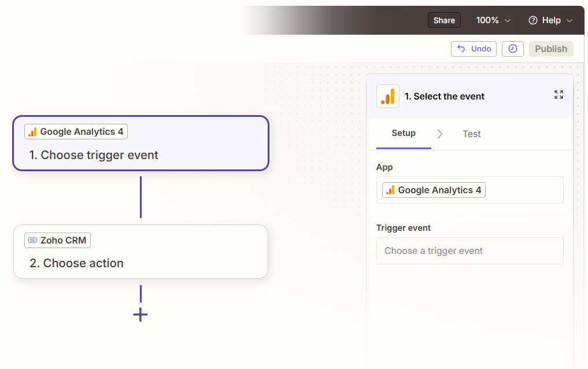588x369 pixels.
Task: Select the Choose trigger event step card
Action: pos(140,143)
